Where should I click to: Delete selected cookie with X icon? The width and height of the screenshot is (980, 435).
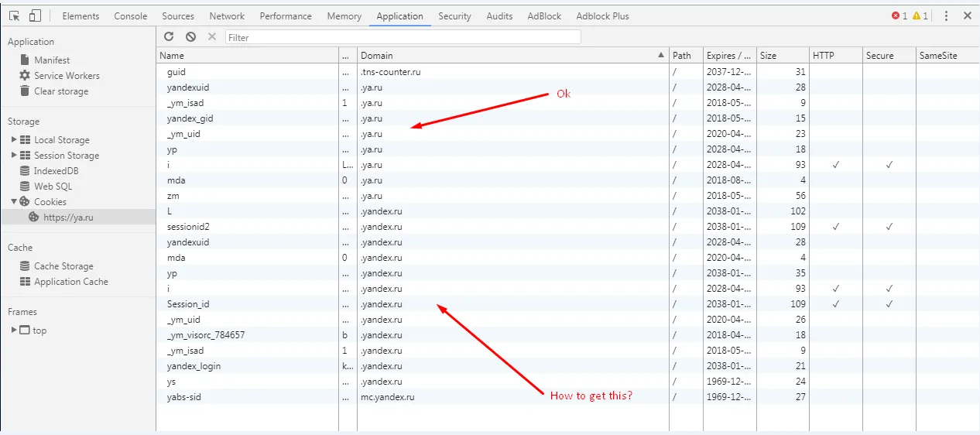212,36
